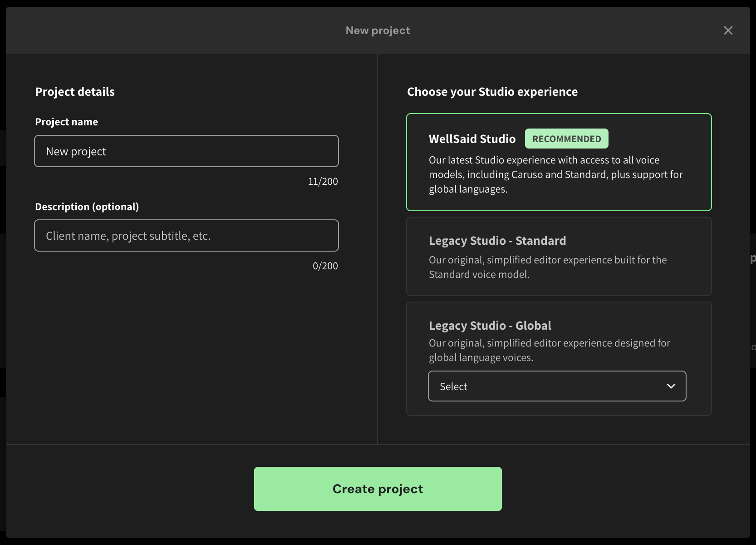Click the Project name text field
Screen dimensions: 756x545
pos(186,151)
